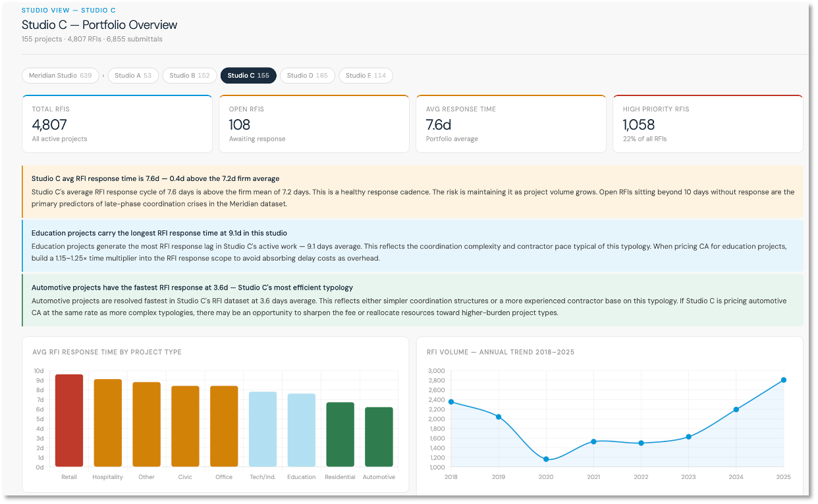
Task: Click the Total RFIs summary card
Action: (117, 124)
